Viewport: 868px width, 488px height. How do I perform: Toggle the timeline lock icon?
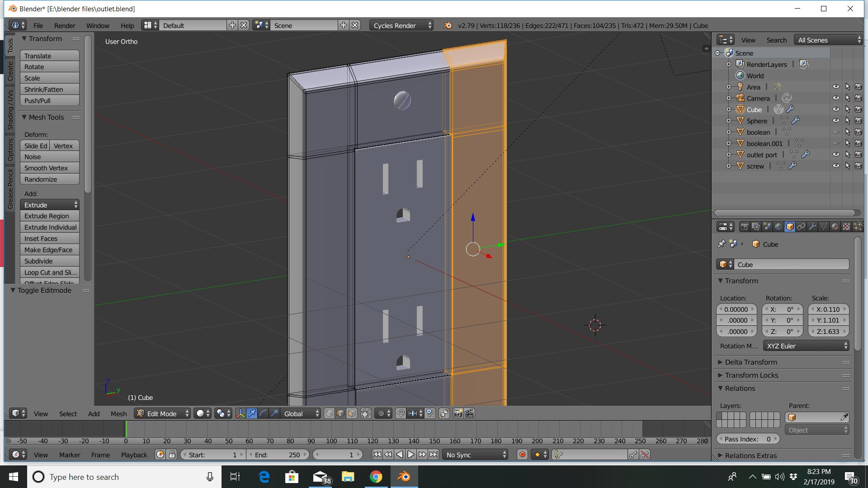[172, 455]
